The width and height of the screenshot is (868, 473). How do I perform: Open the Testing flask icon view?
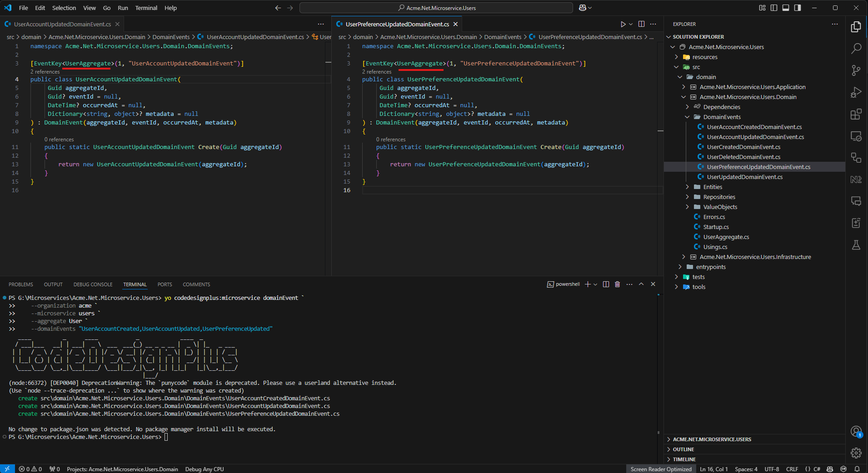[856, 245]
